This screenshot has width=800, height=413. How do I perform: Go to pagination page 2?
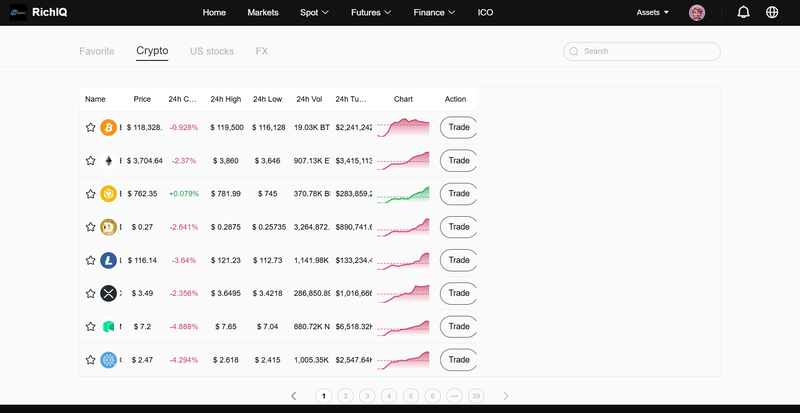[x=345, y=396]
